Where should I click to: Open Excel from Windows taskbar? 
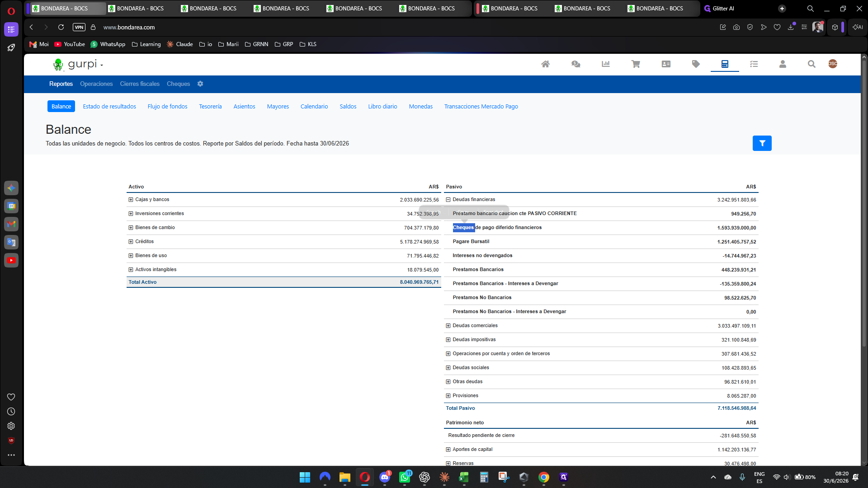tap(464, 477)
